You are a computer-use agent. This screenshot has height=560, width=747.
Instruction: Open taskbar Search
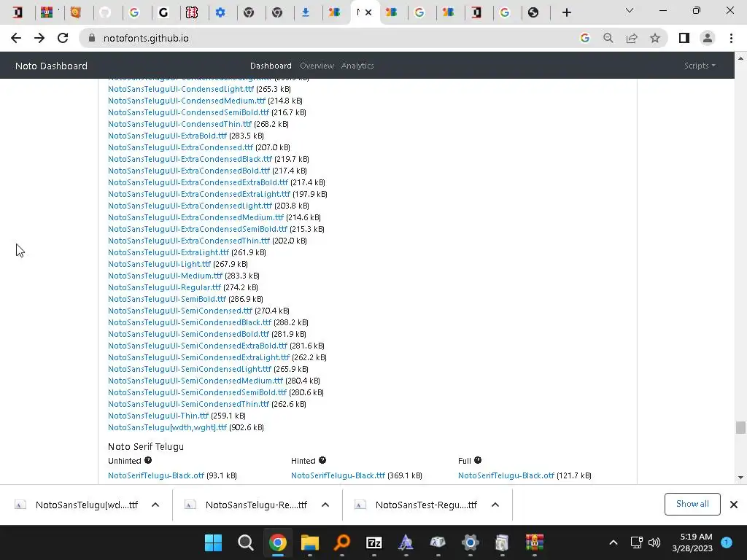tap(245, 542)
